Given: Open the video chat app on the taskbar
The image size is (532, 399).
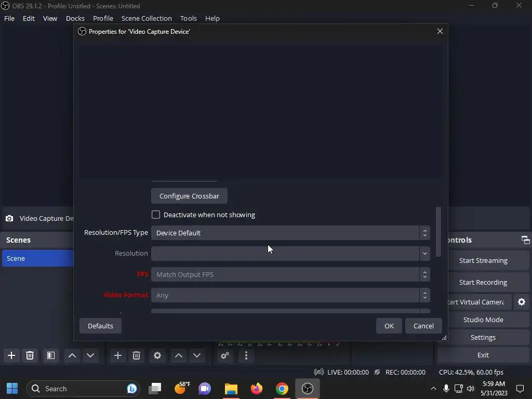Looking at the screenshot, I should [x=205, y=389].
